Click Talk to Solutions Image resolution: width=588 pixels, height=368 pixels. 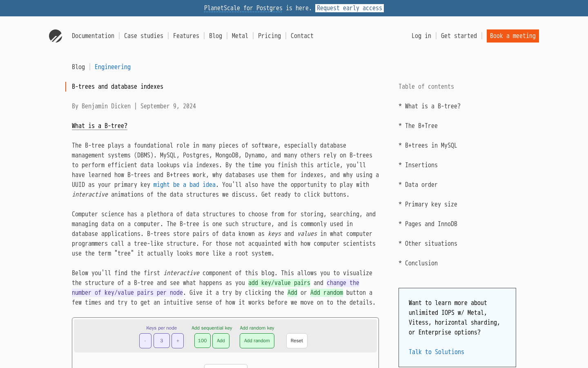[x=436, y=352]
